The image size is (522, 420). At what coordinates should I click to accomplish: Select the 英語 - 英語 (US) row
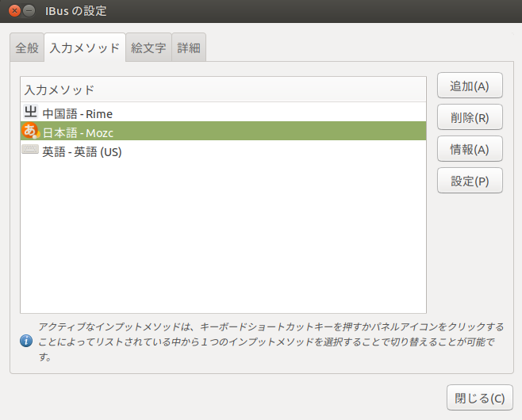point(223,150)
